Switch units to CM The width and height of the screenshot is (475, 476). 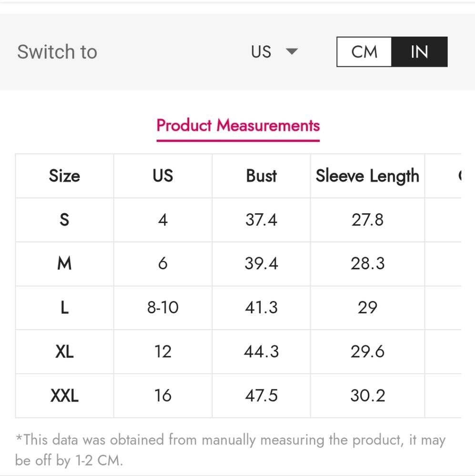coord(364,51)
